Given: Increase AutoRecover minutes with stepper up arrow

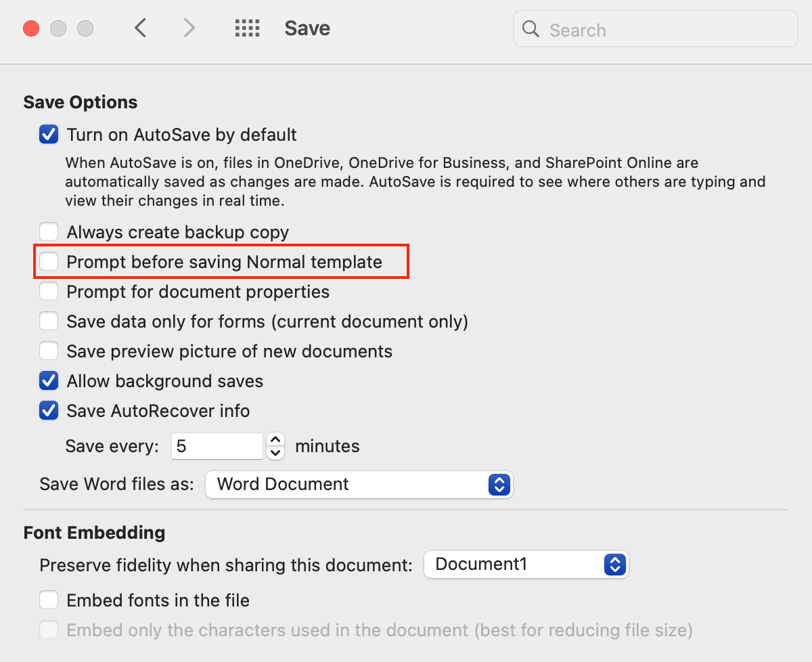Looking at the screenshot, I should (275, 439).
